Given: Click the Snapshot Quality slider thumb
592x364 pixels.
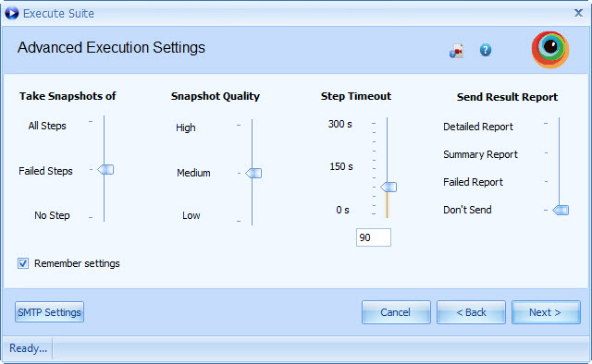Looking at the screenshot, I should pos(253,173).
